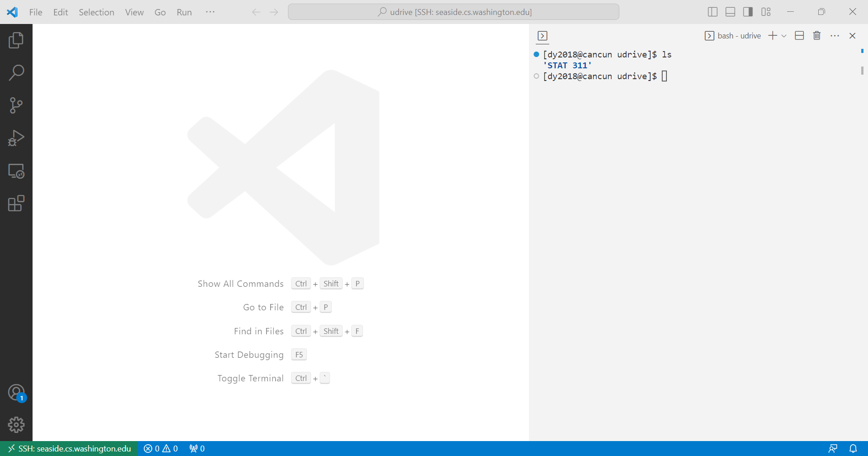Viewport: 868px width, 456px height.
Task: Open the Accounts menu icon
Action: click(16, 393)
